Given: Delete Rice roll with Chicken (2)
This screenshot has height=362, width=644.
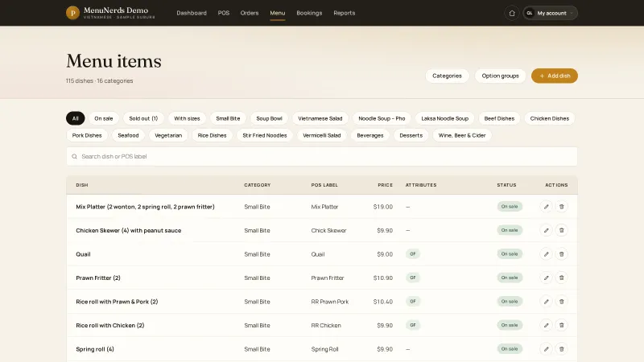Looking at the screenshot, I should (561, 325).
